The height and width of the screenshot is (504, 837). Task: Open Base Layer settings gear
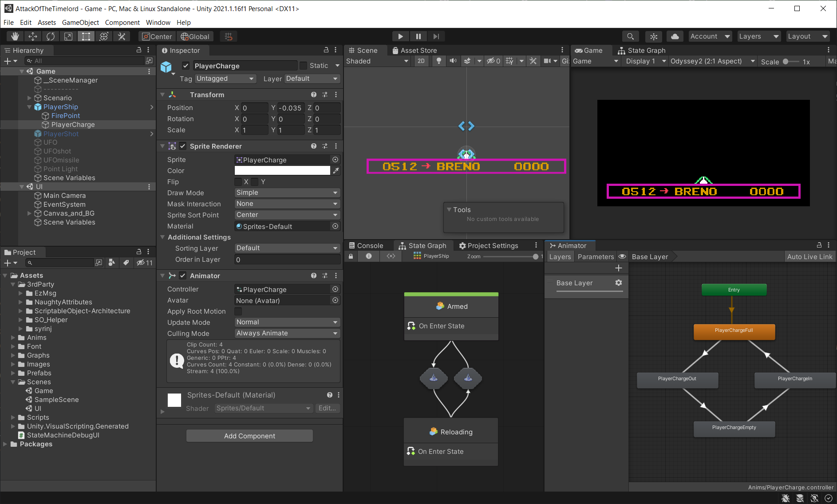619,283
